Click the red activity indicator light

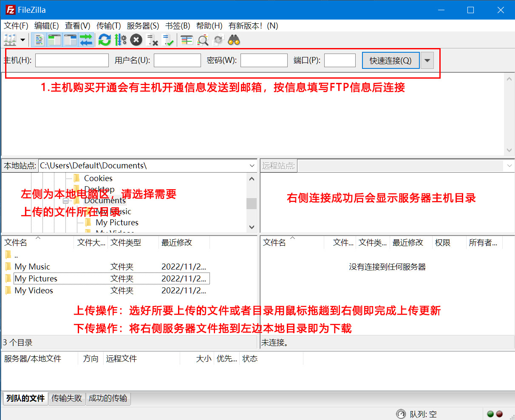tap(499, 414)
